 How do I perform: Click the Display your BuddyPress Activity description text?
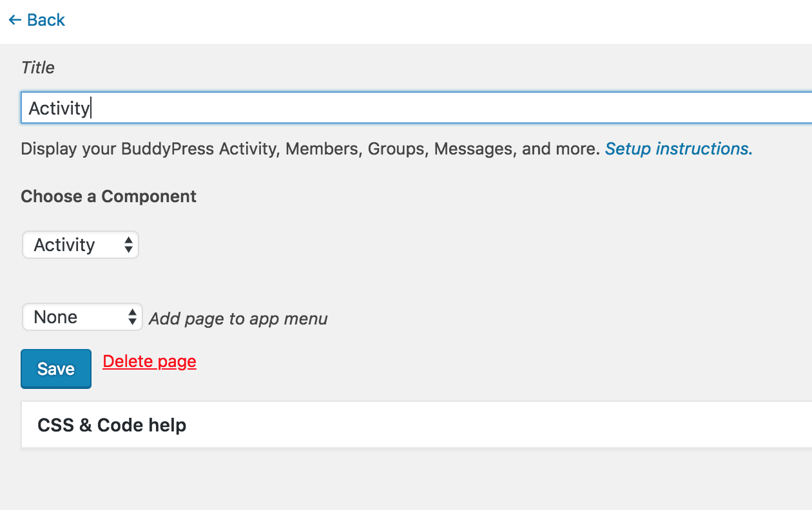pyautogui.click(x=311, y=149)
